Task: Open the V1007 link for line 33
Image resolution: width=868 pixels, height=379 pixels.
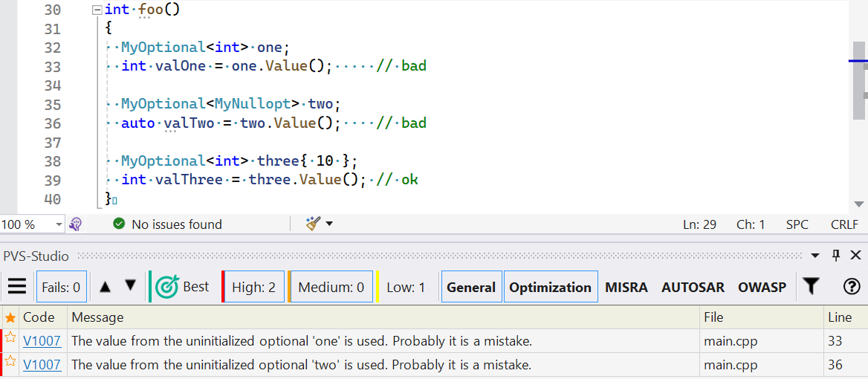Action: click(42, 342)
